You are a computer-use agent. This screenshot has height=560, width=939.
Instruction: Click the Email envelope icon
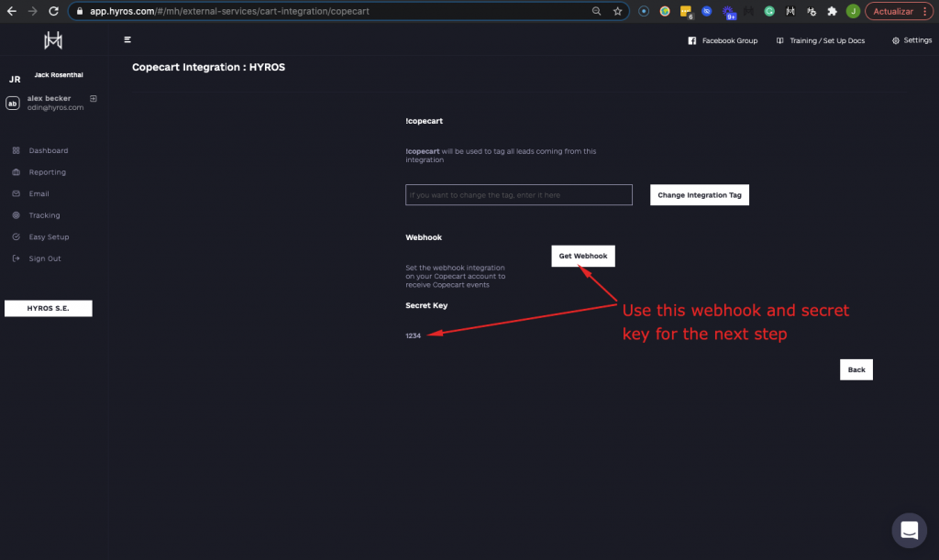coord(17,194)
